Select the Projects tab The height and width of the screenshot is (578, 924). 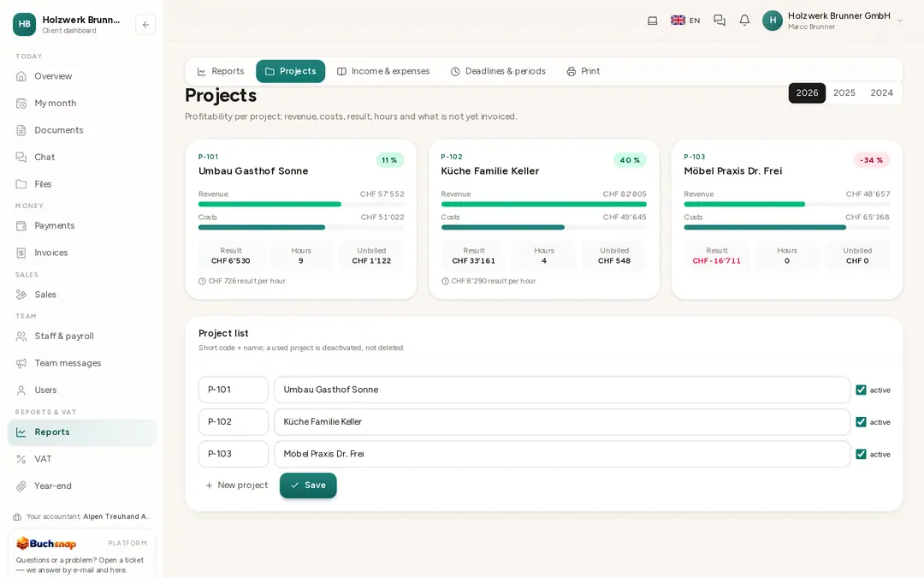[x=291, y=71]
